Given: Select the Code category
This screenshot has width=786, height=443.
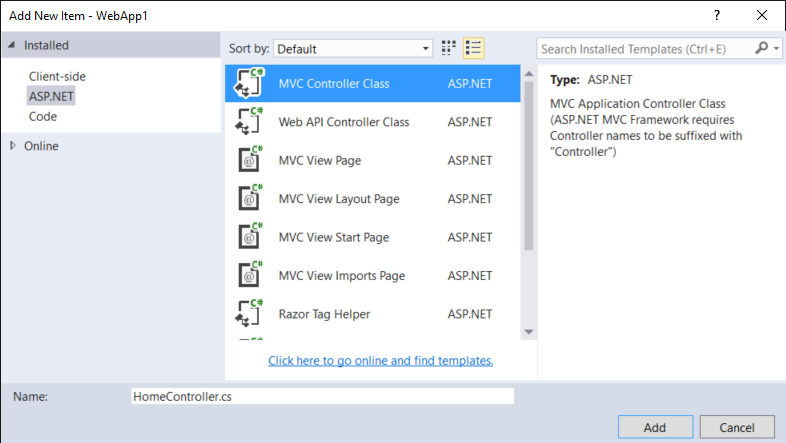Looking at the screenshot, I should point(43,116).
